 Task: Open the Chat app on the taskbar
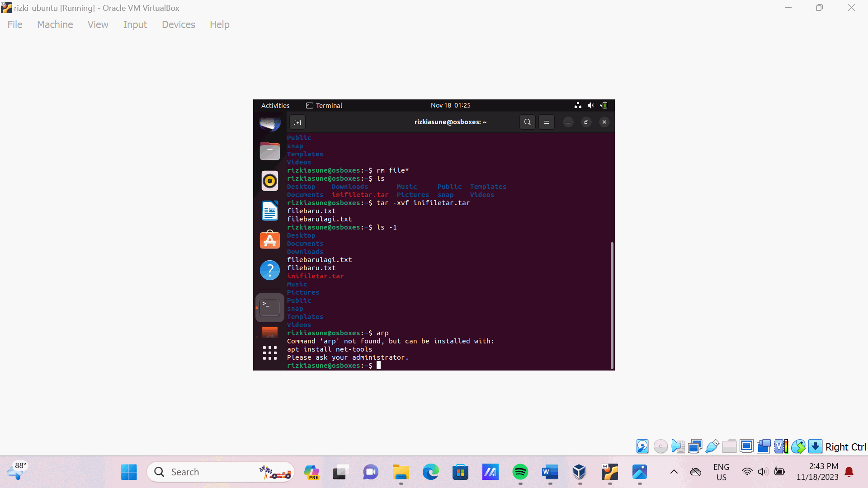pyautogui.click(x=371, y=472)
